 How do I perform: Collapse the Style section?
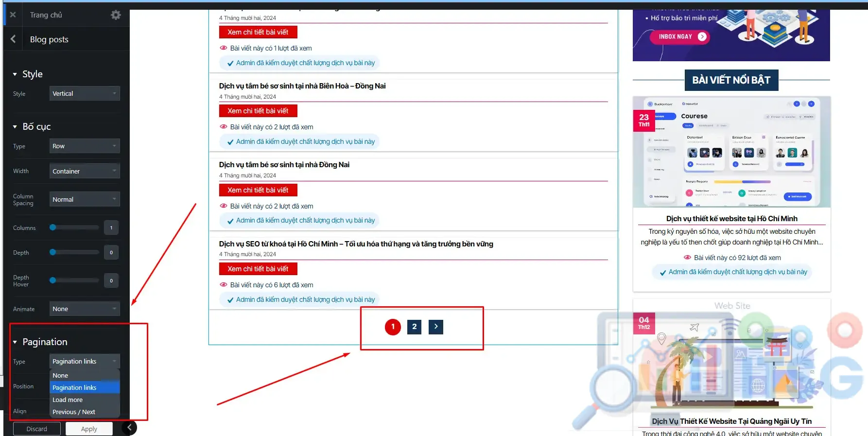(x=15, y=74)
